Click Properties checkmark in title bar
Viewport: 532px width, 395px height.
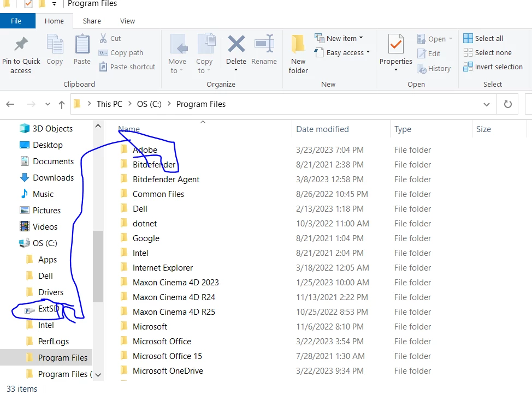pos(28,4)
